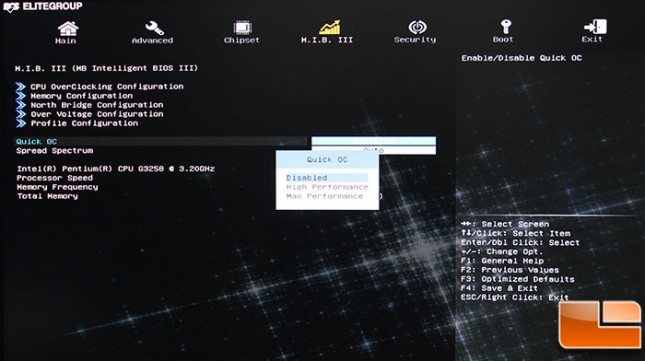The width and height of the screenshot is (645, 361).
Task: Click the Main tab label
Action: 65,41
